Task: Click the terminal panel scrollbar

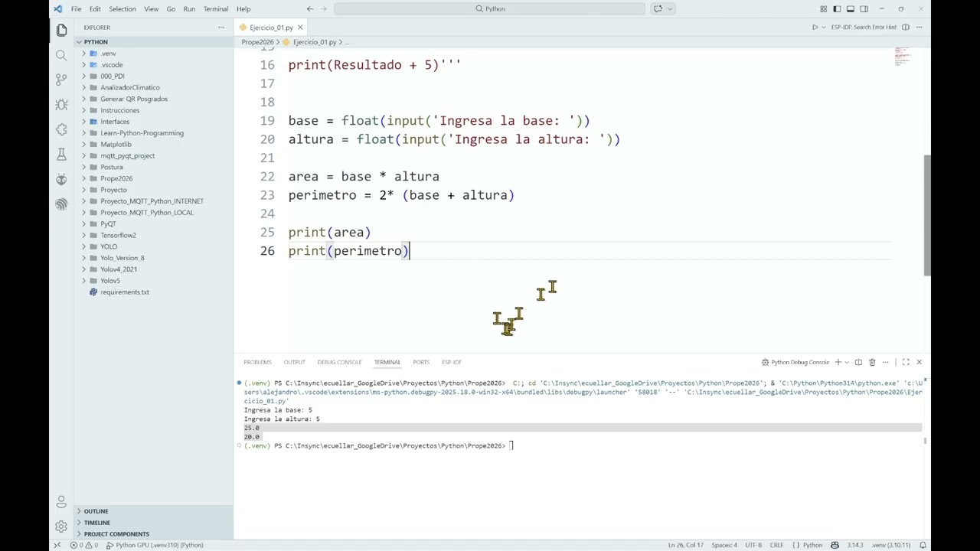Action: coord(925,441)
